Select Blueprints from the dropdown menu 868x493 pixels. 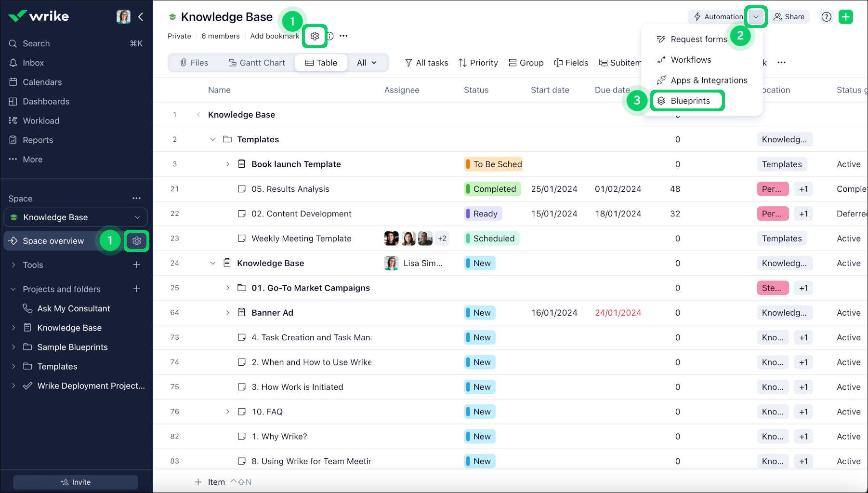(x=690, y=101)
